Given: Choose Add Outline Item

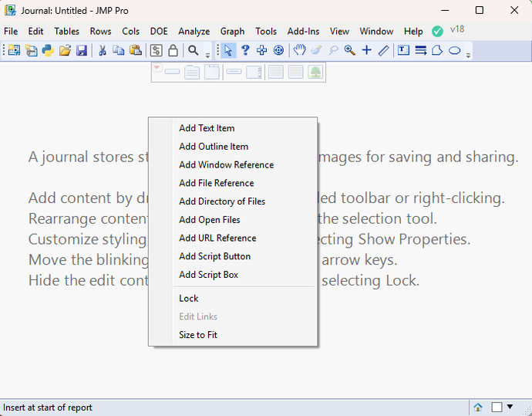Looking at the screenshot, I should (233, 147).
